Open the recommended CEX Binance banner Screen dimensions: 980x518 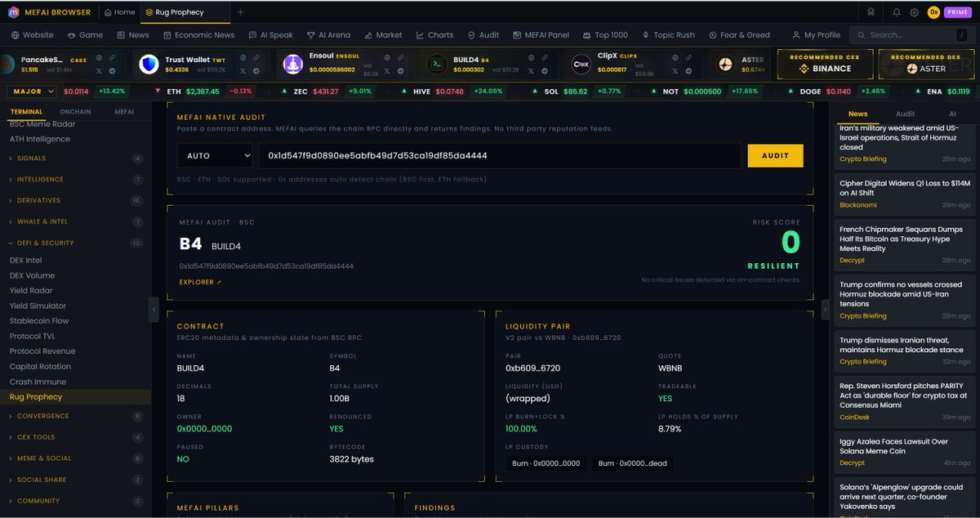825,64
